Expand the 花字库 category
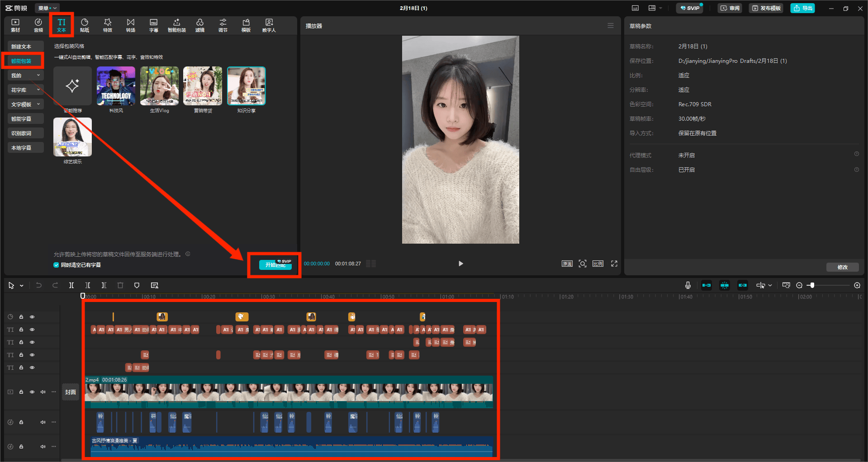Image resolution: width=868 pixels, height=462 pixels. (25, 90)
